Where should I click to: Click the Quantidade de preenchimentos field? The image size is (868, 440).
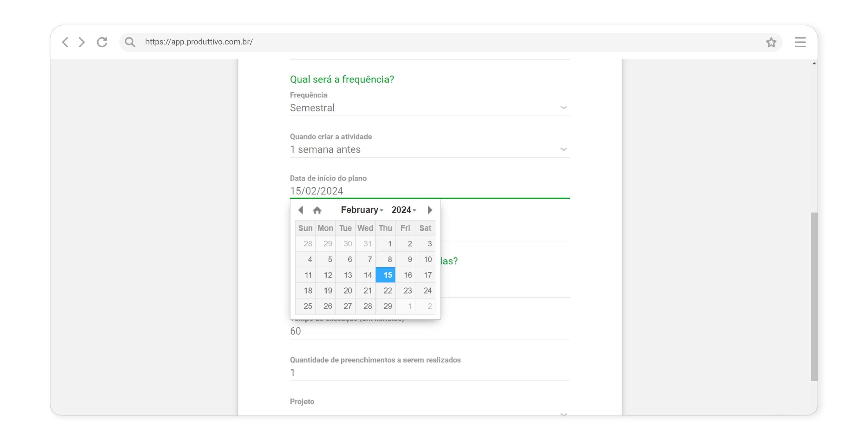point(429,373)
